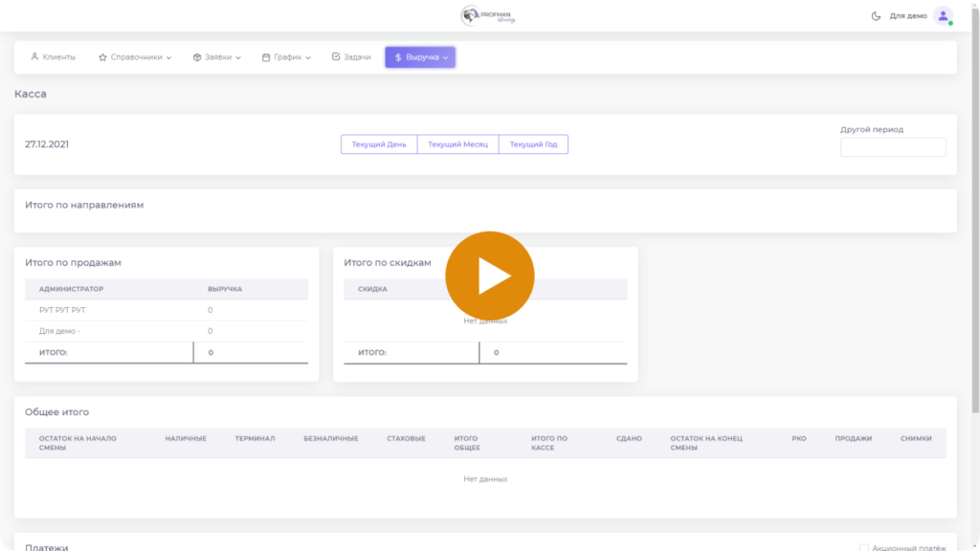The height and width of the screenshot is (551, 980).
Task: Go to the Задачи menu item
Action: (x=357, y=57)
